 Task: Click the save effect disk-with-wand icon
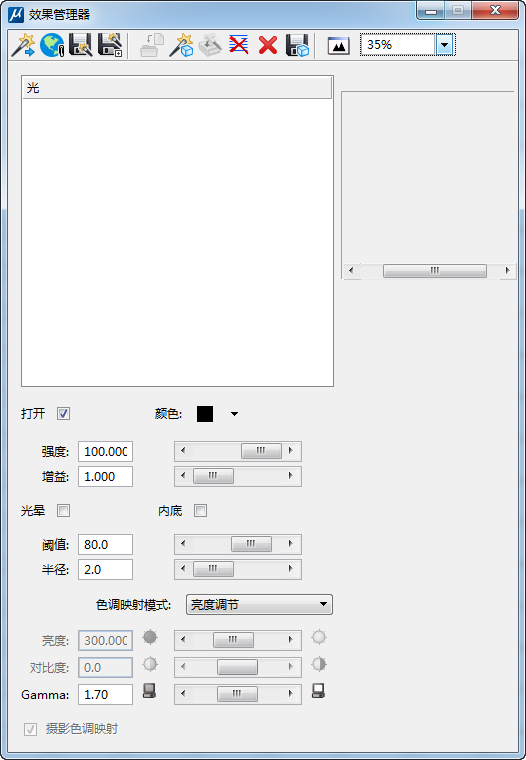coord(81,46)
